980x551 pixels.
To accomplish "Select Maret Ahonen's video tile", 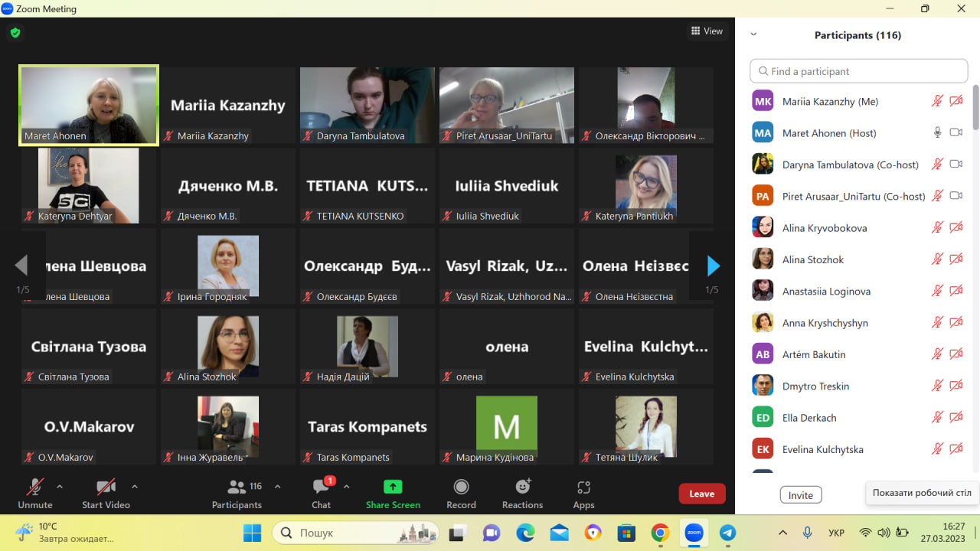I will coord(89,105).
